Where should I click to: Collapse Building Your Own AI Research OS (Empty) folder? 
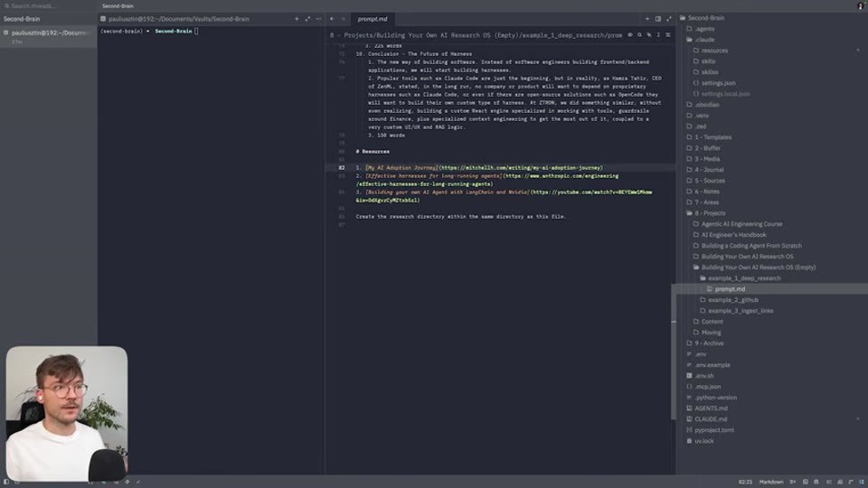tap(759, 267)
